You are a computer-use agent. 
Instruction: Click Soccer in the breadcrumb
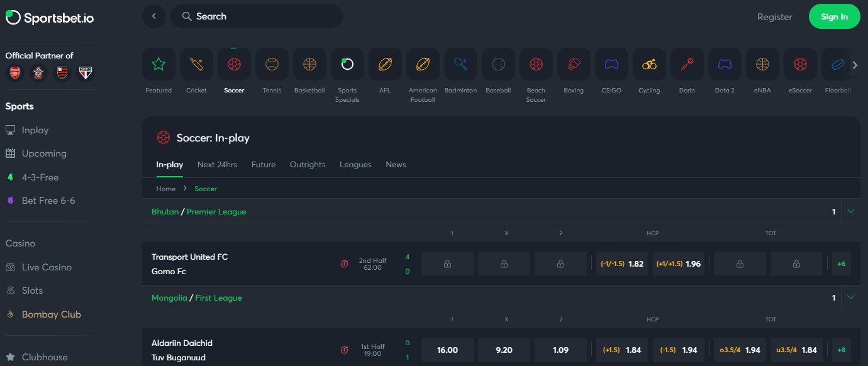[206, 189]
